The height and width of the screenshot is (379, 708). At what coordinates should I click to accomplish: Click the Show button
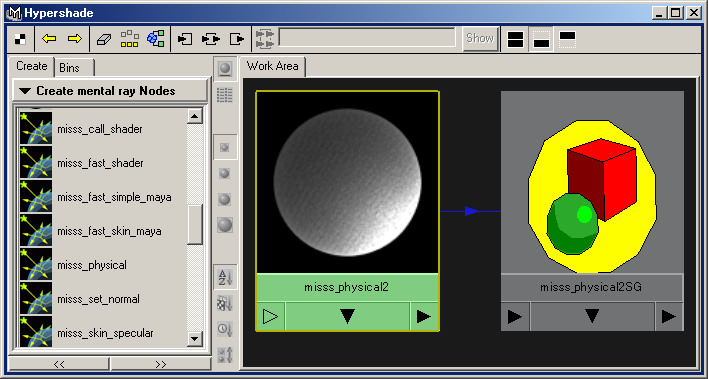tap(480, 38)
